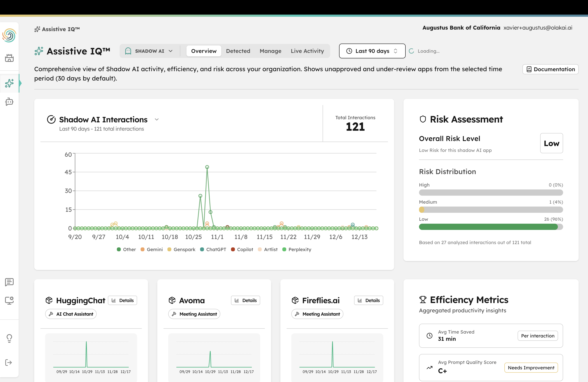The height and width of the screenshot is (382, 588).
Task: Toggle the Perplexity legend item
Action: coord(297,250)
